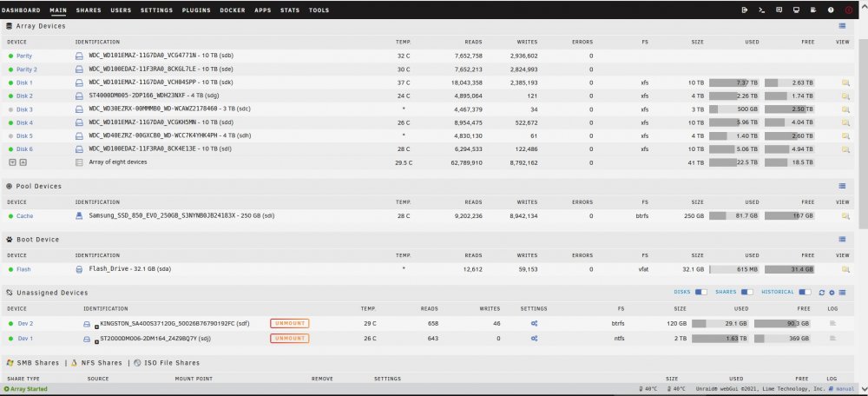Image resolution: width=868 pixels, height=396 pixels.
Task: Open the log icon for Dev 2
Action: click(x=832, y=323)
